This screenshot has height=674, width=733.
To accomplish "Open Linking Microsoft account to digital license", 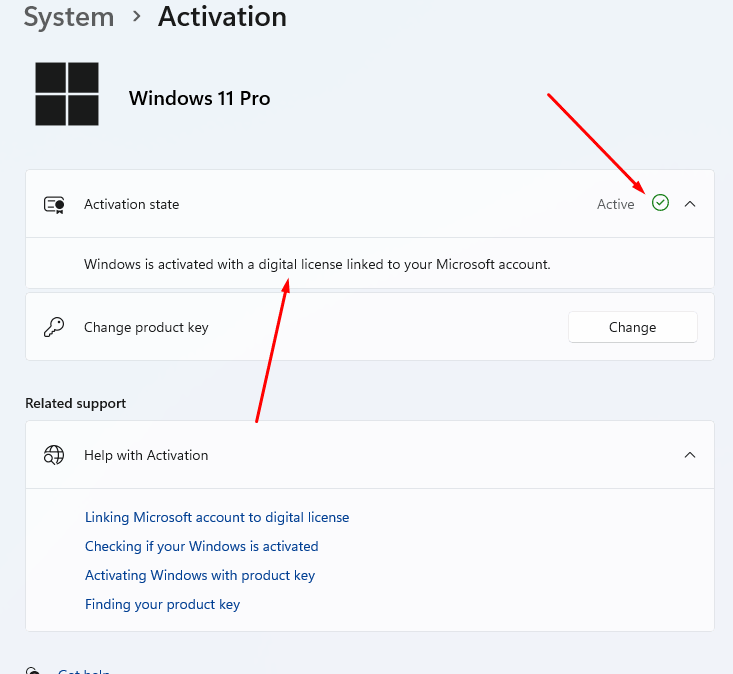I will point(217,517).
